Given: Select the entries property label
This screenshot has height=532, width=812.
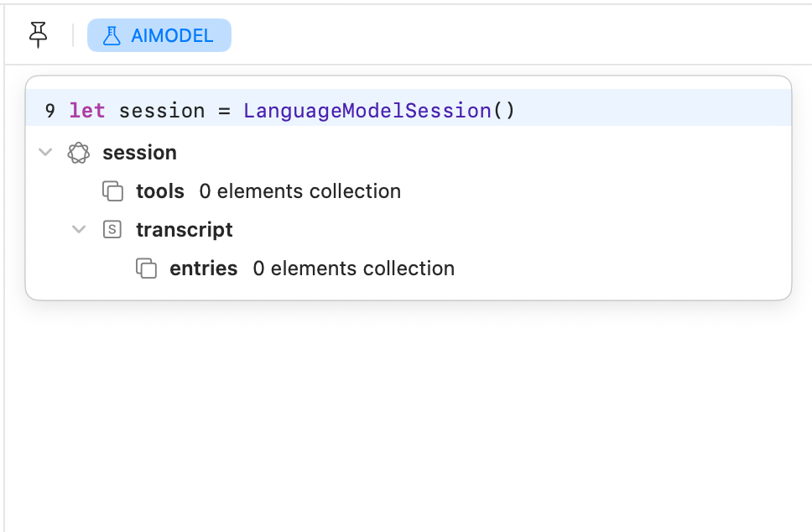Looking at the screenshot, I should click(204, 269).
